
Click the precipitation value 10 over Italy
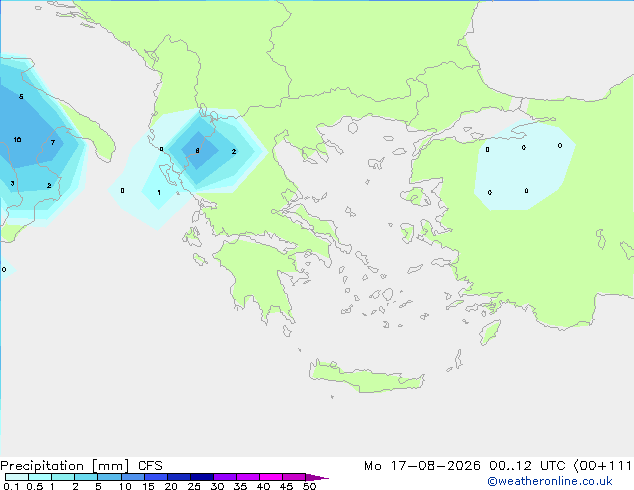click(17, 139)
